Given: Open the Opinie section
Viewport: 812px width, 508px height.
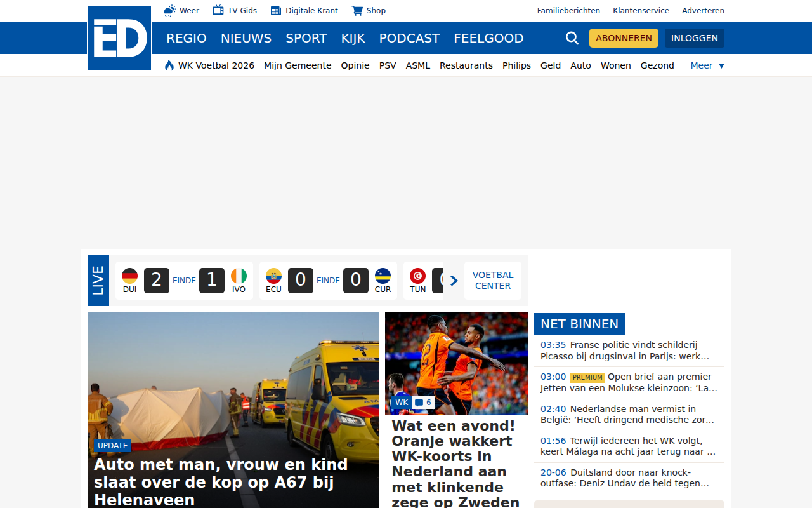Looking at the screenshot, I should [x=355, y=65].
